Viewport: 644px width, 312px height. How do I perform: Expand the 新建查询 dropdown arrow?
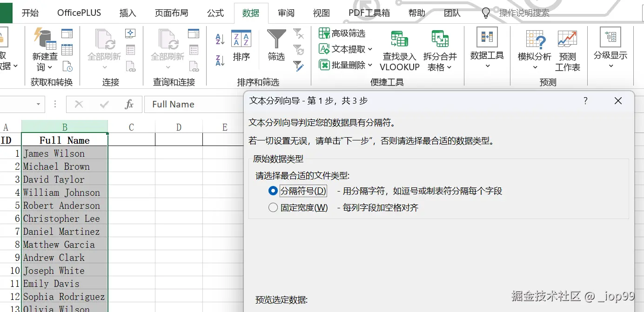(x=50, y=68)
